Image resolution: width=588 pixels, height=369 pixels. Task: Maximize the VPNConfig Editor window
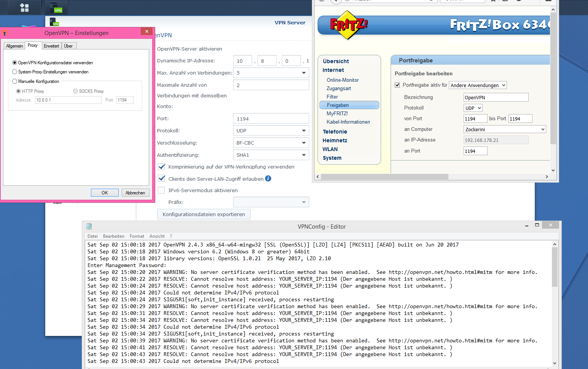(x=537, y=225)
